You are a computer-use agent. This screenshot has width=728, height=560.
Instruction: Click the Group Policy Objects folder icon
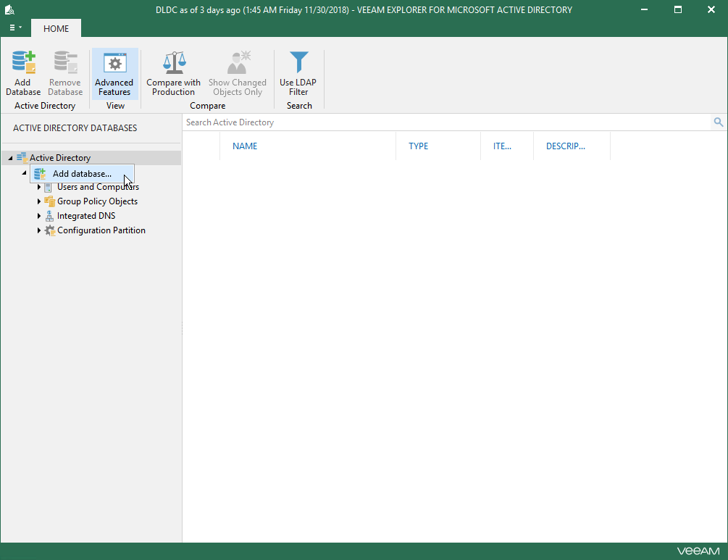pyautogui.click(x=50, y=201)
